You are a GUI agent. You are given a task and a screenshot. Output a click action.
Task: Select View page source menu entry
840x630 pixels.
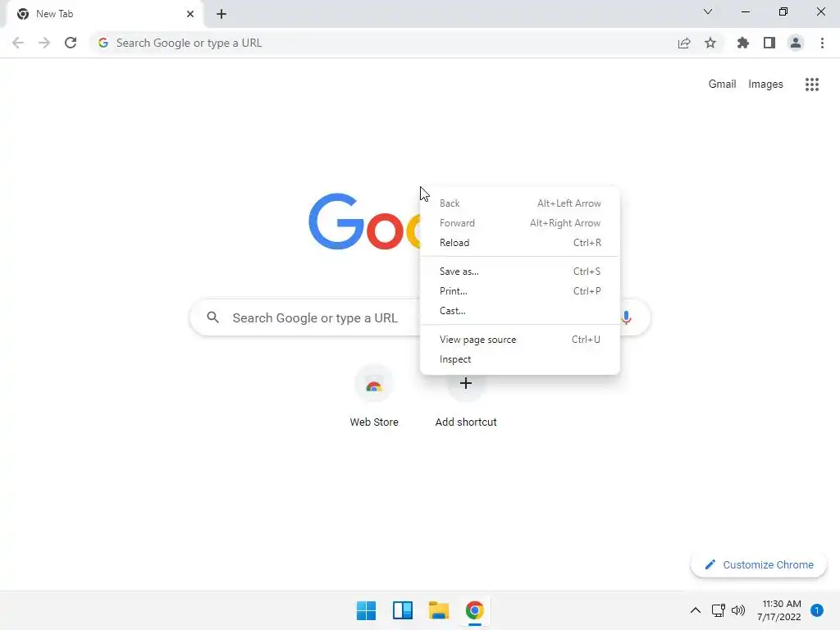tap(520, 340)
